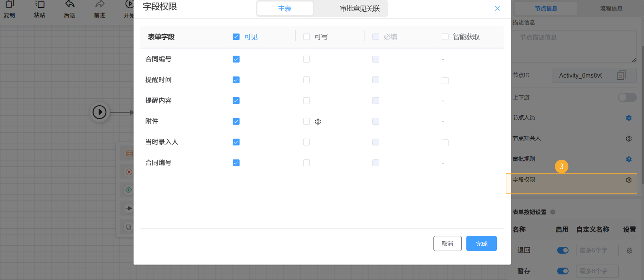This screenshot has width=644, height=280.
Task: Select the copy-shape palette icon at bottom
Action: pos(129,227)
